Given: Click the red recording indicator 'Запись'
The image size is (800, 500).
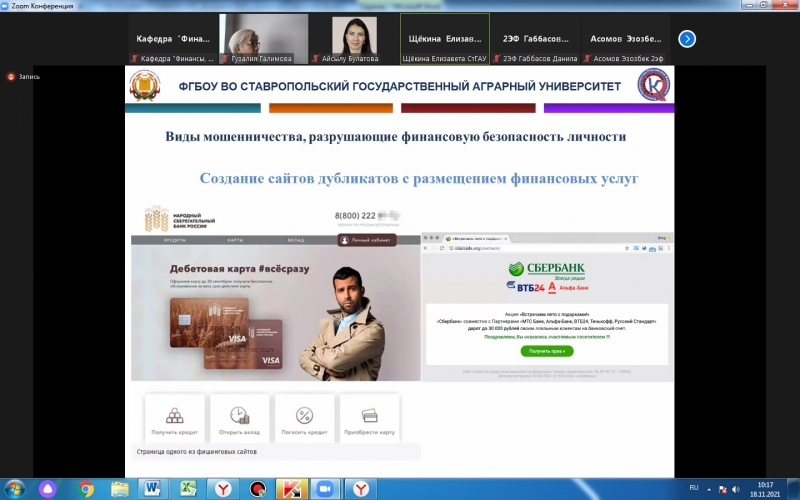Looking at the screenshot, I should pyautogui.click(x=24, y=77).
